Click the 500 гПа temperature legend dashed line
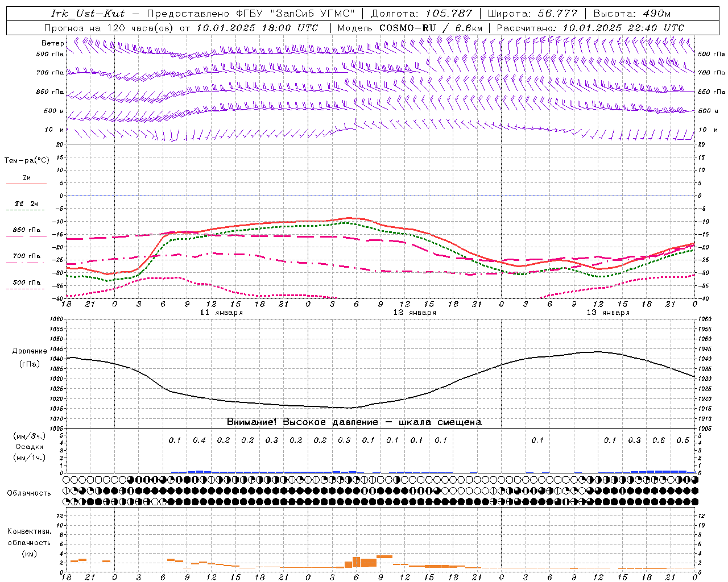This screenshot has width=728, height=582. [x=26, y=289]
